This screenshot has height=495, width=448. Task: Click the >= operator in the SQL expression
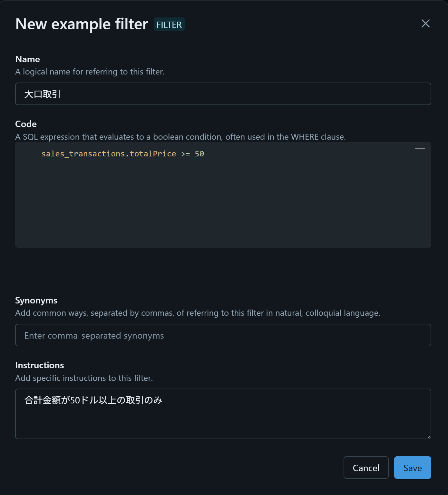[185, 154]
